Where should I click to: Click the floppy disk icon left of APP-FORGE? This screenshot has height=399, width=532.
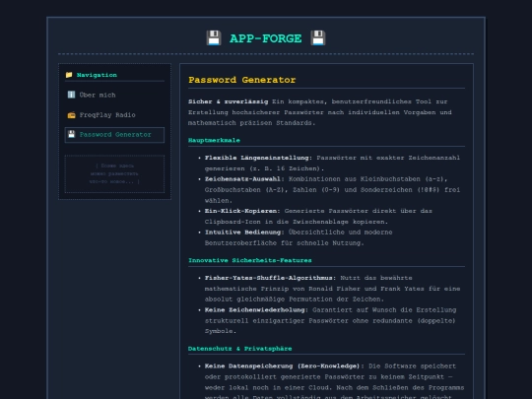click(214, 38)
